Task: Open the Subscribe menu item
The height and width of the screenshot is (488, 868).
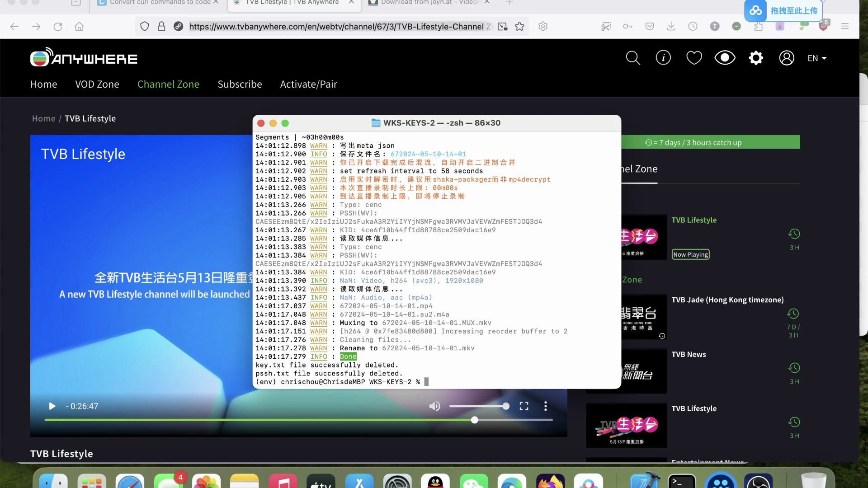Action: [x=240, y=84]
